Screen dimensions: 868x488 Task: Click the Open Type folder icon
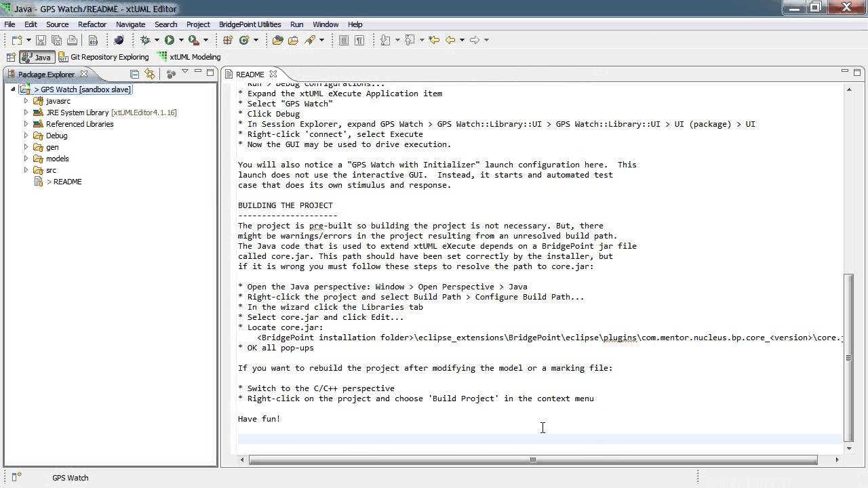click(x=277, y=40)
